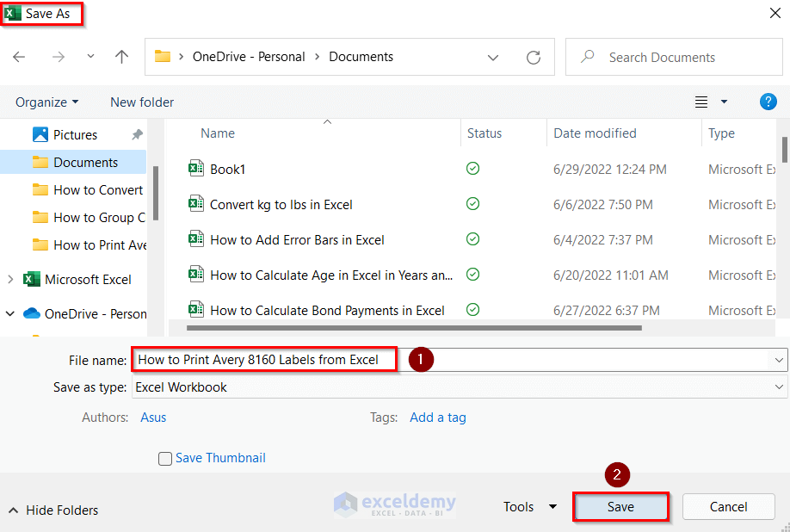Click sync status icon for Convert kg file
The height and width of the screenshot is (532, 790).
(472, 203)
